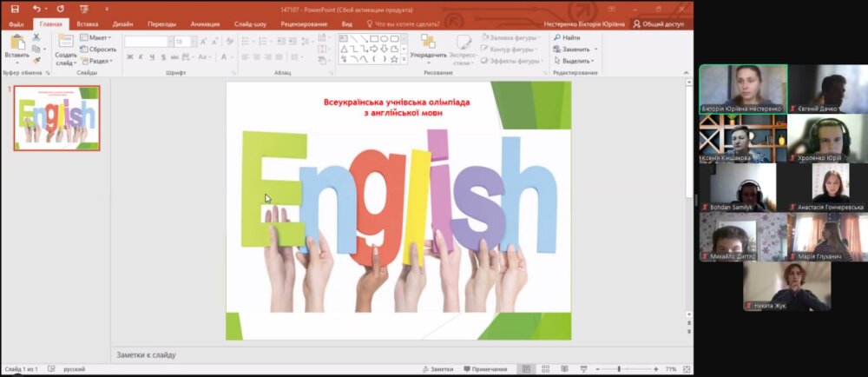Decrease font size button

214,42
